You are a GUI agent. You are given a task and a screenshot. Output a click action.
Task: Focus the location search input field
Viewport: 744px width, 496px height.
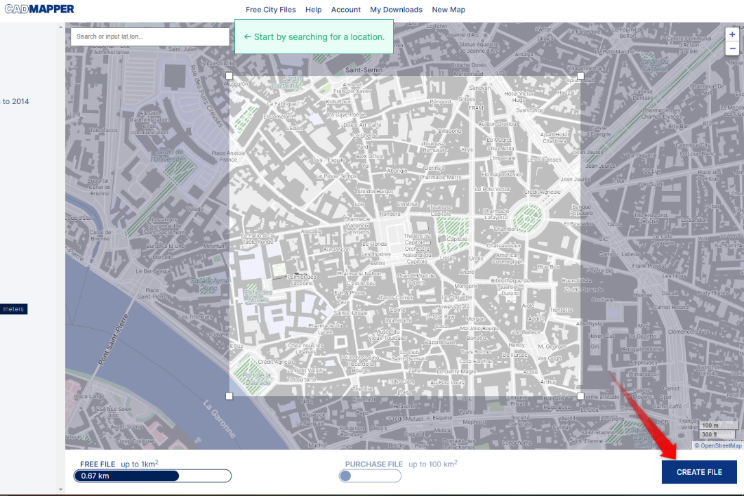pyautogui.click(x=150, y=36)
